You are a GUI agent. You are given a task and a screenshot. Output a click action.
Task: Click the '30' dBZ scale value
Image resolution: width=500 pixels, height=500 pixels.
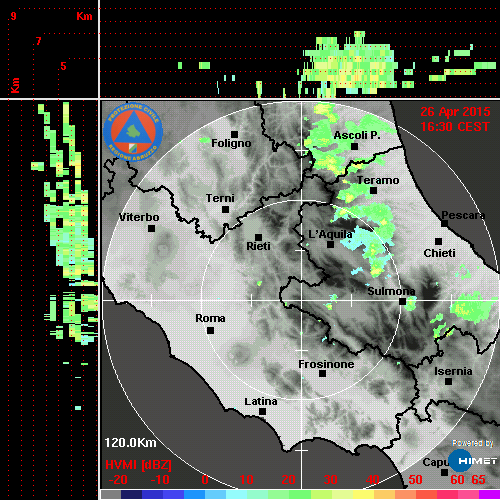point(331,480)
